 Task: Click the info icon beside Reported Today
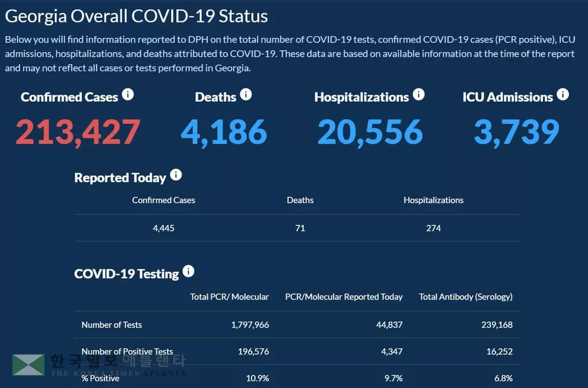click(x=176, y=175)
